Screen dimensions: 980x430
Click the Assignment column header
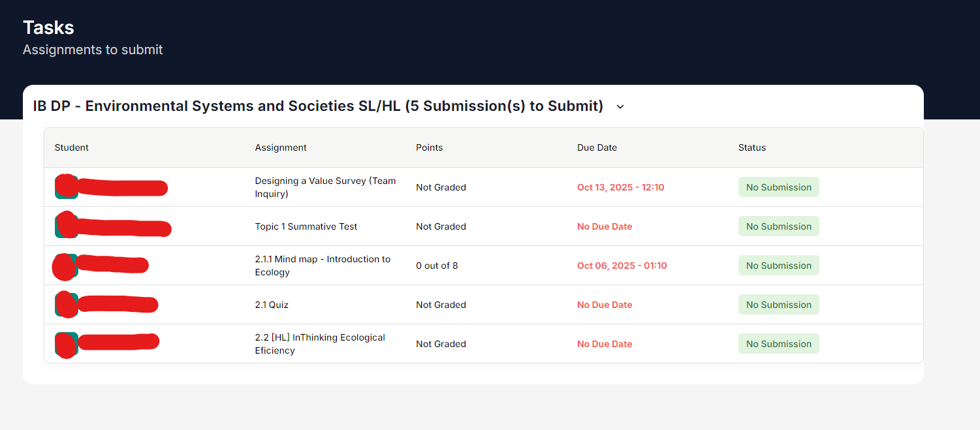coord(281,147)
